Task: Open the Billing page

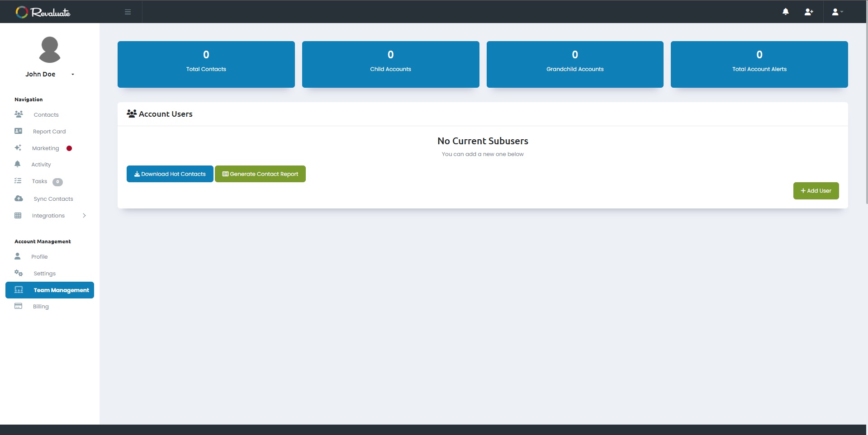Action: coord(41,307)
